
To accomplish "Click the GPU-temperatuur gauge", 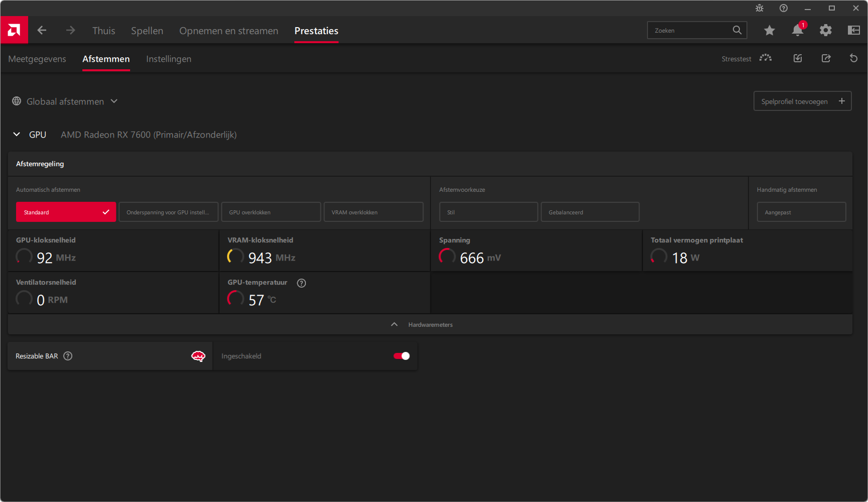I will click(x=236, y=299).
